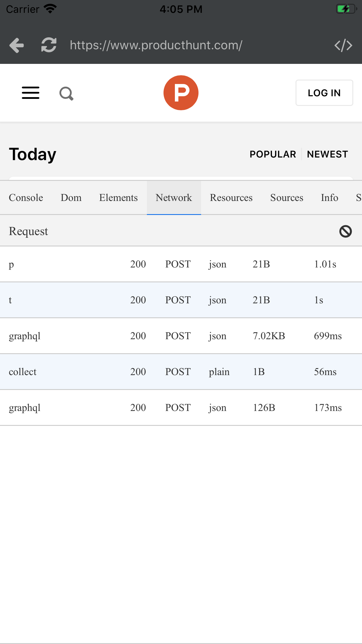Select the collect request row
This screenshot has height=644, width=362.
181,372
